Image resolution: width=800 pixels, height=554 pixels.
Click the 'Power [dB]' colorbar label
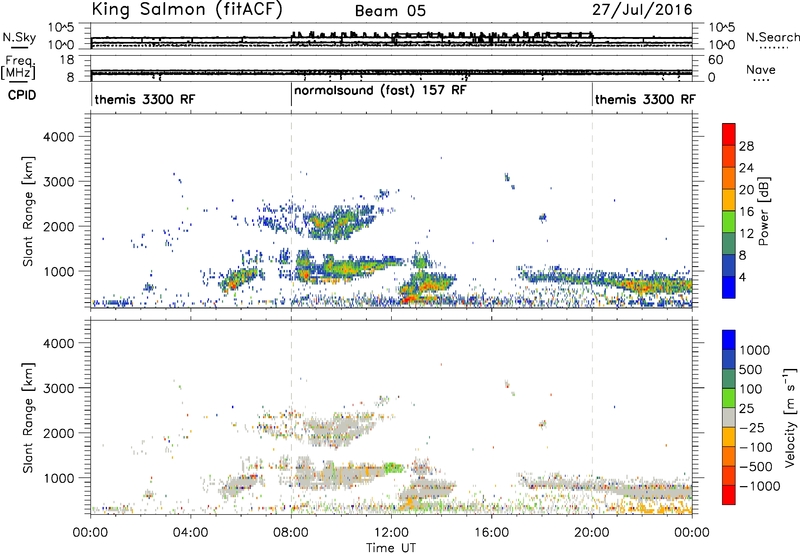[763, 211]
